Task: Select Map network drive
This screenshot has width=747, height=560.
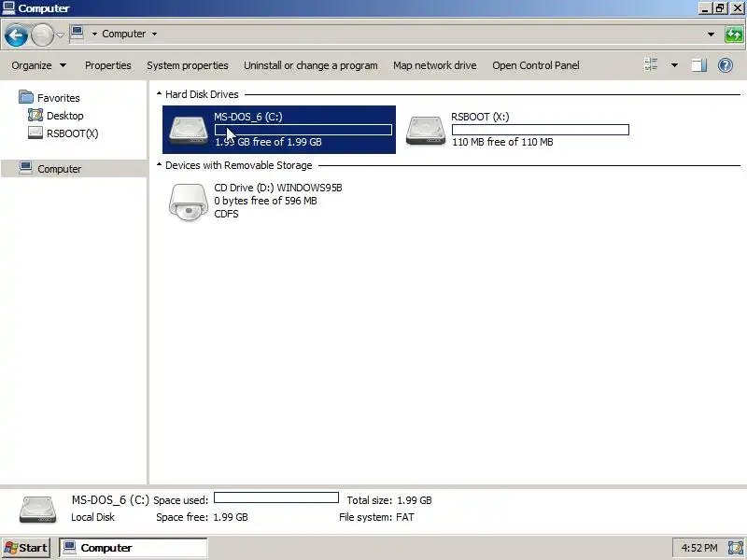Action: 434,65
